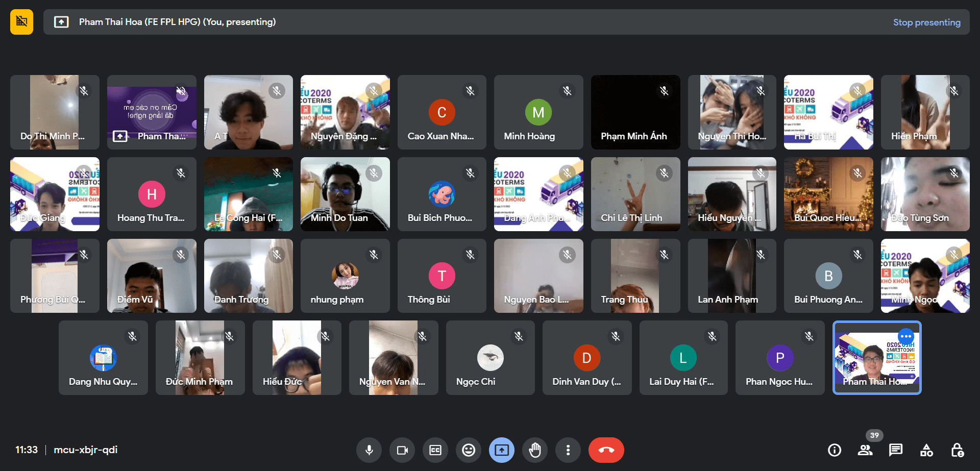Click the yellow presentation-off icon top left
Viewport: 980px width, 471px height.
click(x=21, y=22)
